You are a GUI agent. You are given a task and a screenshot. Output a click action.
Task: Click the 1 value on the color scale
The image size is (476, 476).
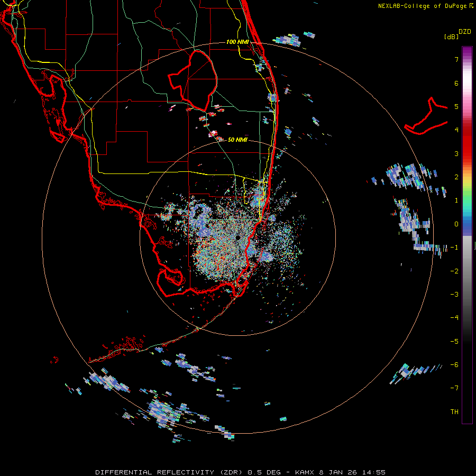[456, 200]
